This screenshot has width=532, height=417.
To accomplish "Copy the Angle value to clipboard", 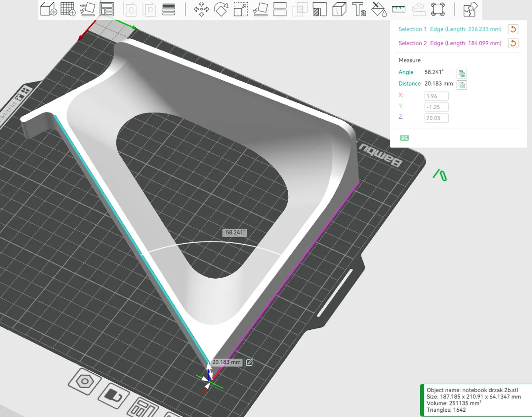I will pyautogui.click(x=462, y=74).
